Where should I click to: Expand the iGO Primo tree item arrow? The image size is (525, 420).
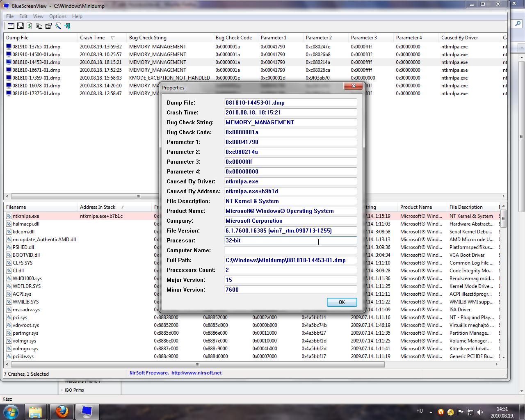(62, 390)
